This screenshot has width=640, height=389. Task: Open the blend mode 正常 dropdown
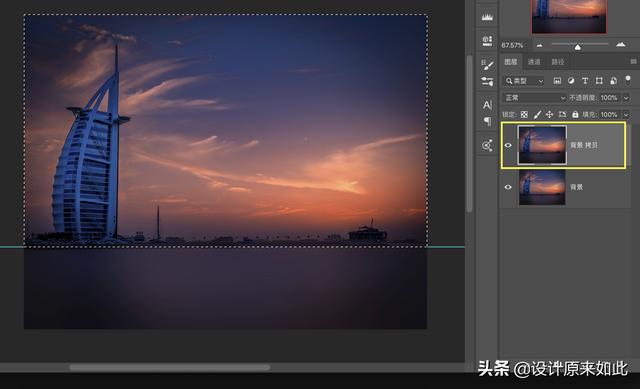tap(535, 98)
